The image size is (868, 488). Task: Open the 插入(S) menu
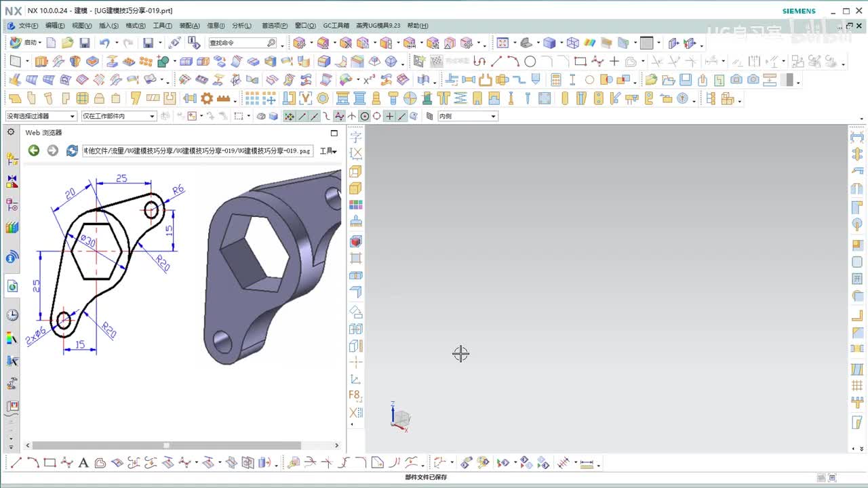108,26
